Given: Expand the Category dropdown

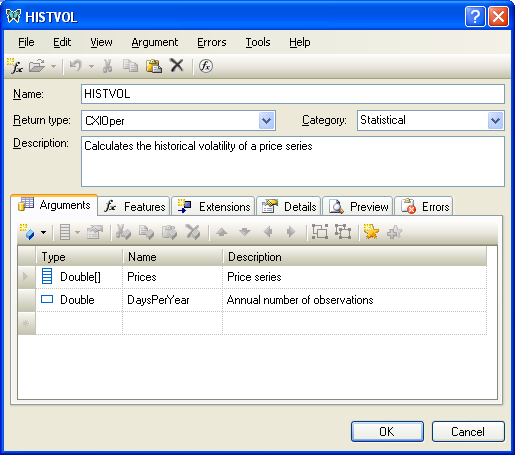Looking at the screenshot, I should 495,121.
